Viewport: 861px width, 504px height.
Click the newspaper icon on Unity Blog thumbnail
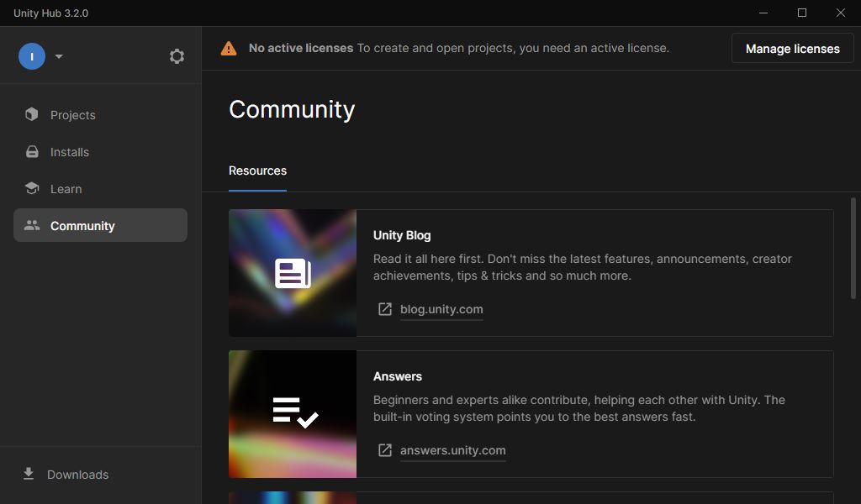[293, 273]
